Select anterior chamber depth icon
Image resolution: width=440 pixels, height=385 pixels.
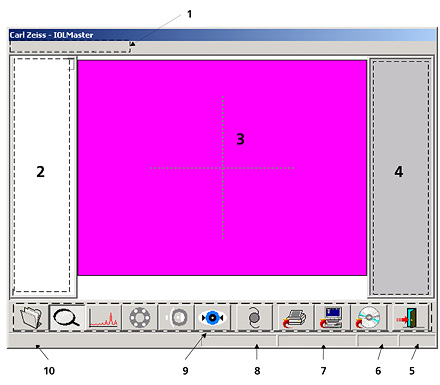[176, 318]
